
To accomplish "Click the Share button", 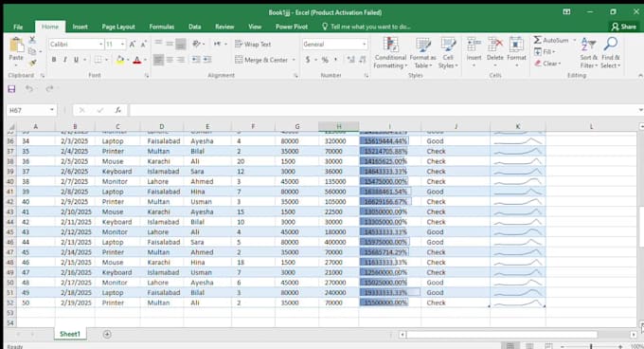I will click(623, 27).
